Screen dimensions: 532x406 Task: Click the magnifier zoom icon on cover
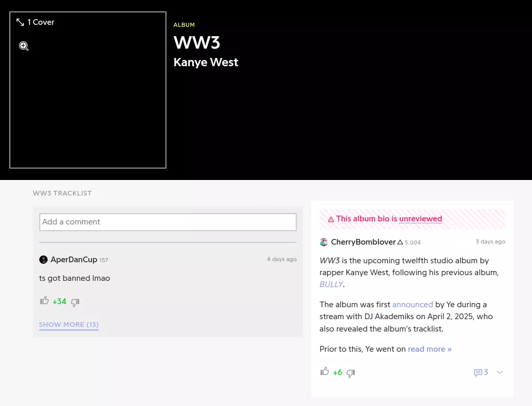(24, 46)
